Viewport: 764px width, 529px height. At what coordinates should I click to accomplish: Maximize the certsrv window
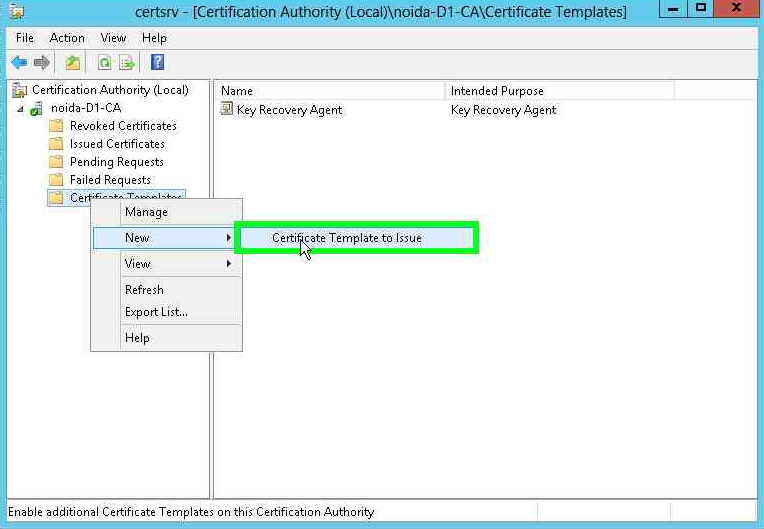[701, 8]
